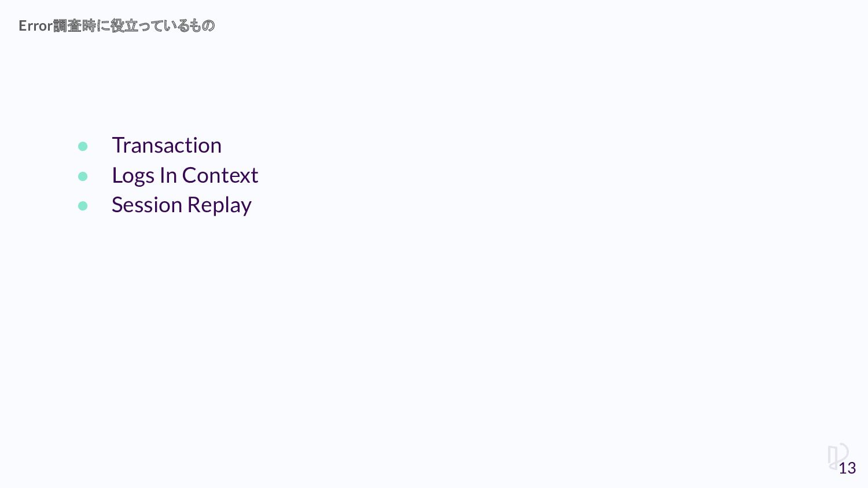The image size is (868, 488).
Task: Click the slide number 13
Action: [x=847, y=468]
